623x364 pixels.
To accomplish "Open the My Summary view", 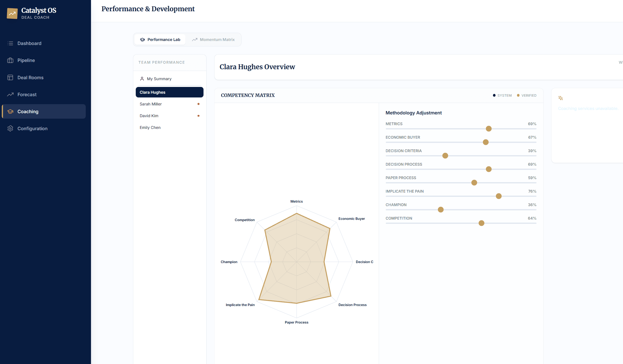I will pos(159,79).
